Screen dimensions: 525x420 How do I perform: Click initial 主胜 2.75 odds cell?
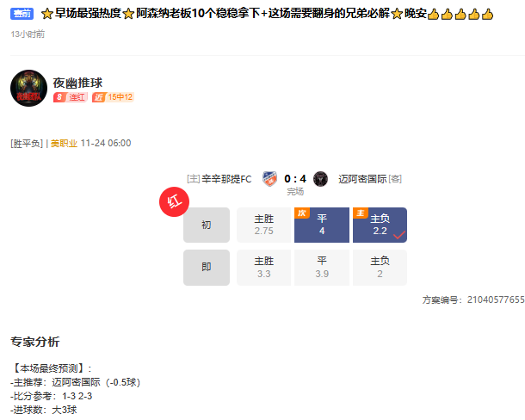coord(264,225)
